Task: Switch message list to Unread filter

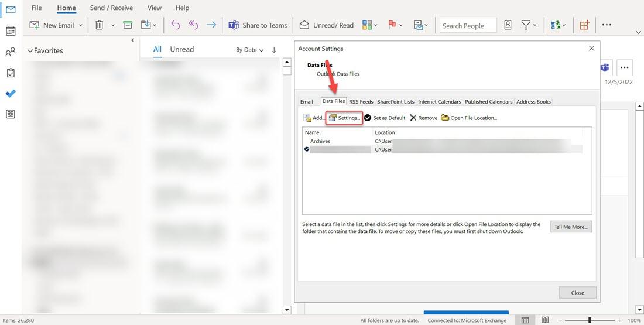Action: coord(182,49)
